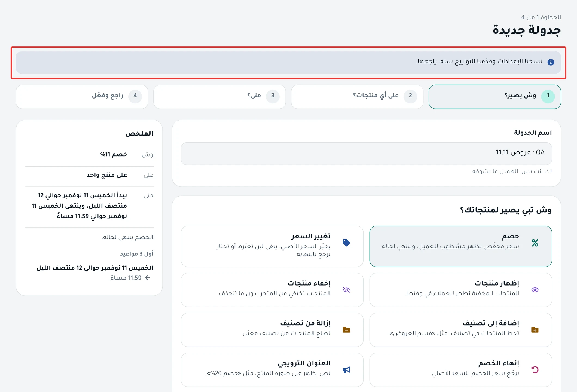Choose the تغيير السعر option card

coord(272,246)
